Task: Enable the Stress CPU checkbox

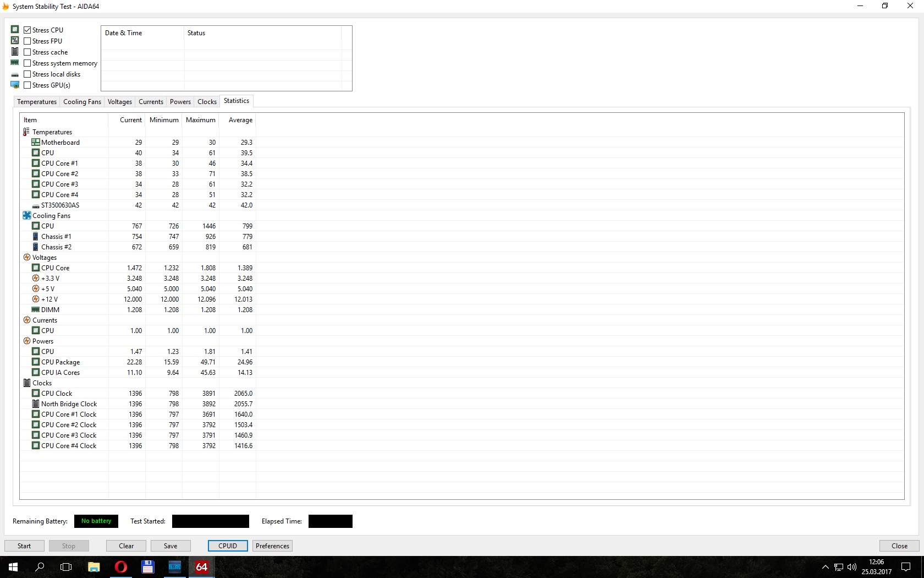Action: [27, 30]
